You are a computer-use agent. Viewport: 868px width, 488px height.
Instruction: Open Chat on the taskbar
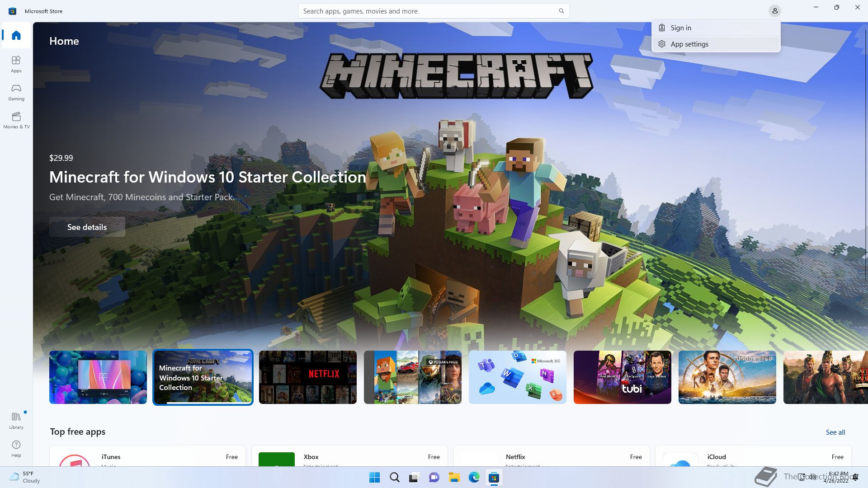click(434, 478)
